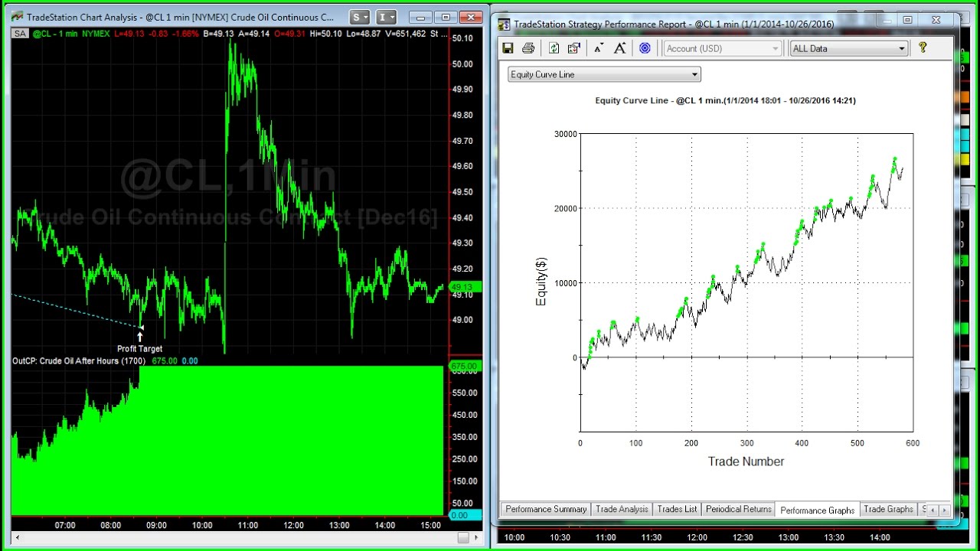Click the @CL - 1 min NYMEX symbol label
Screen dimensions: 980x551
pos(70,34)
